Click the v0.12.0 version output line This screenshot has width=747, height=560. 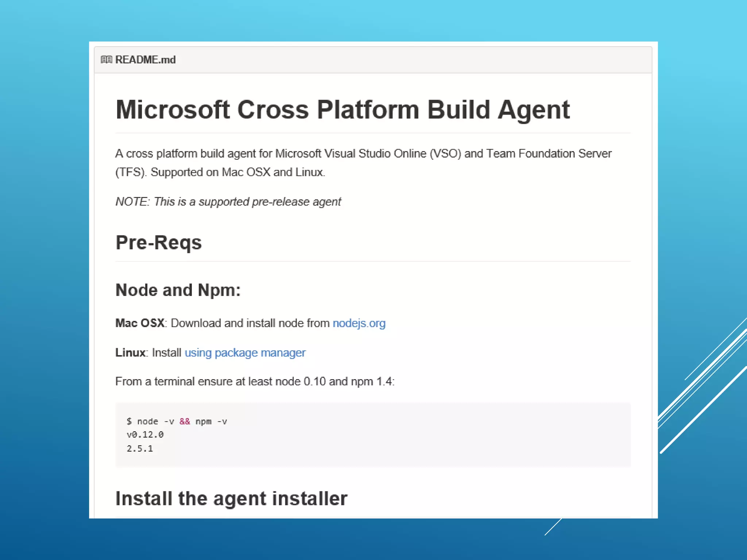[145, 435]
